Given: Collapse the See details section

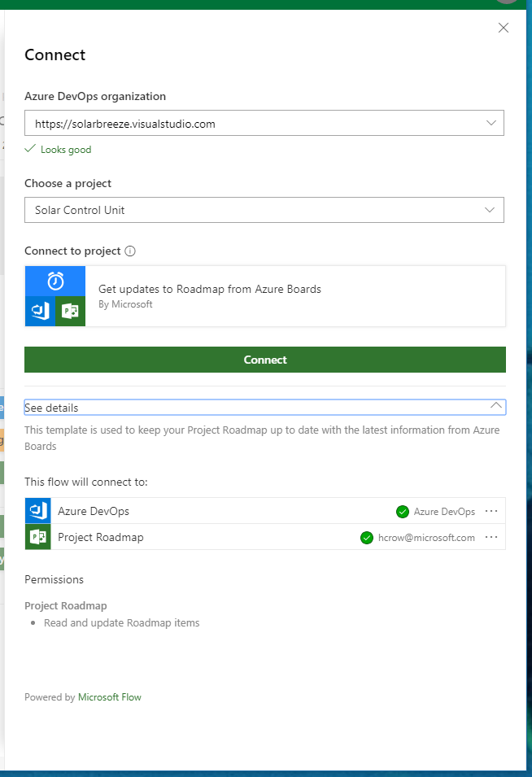Looking at the screenshot, I should tap(265, 408).
